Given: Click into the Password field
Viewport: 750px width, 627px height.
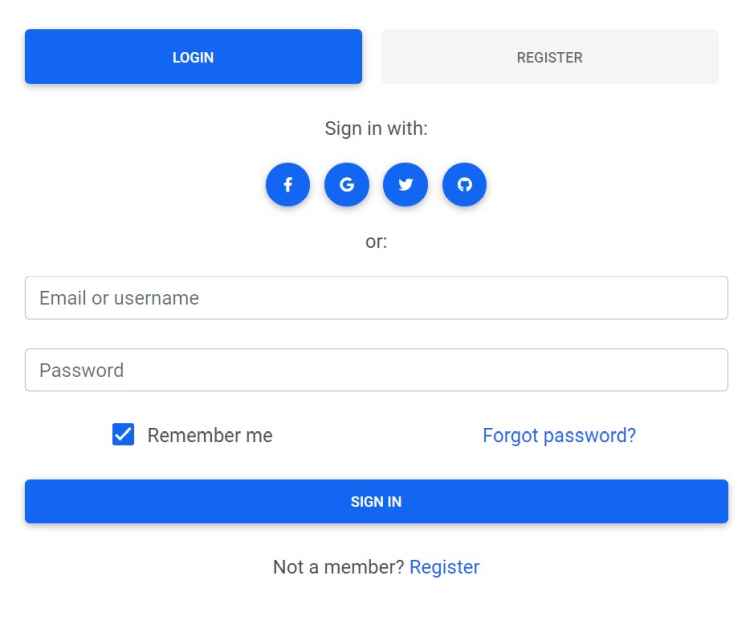Looking at the screenshot, I should 376,370.
